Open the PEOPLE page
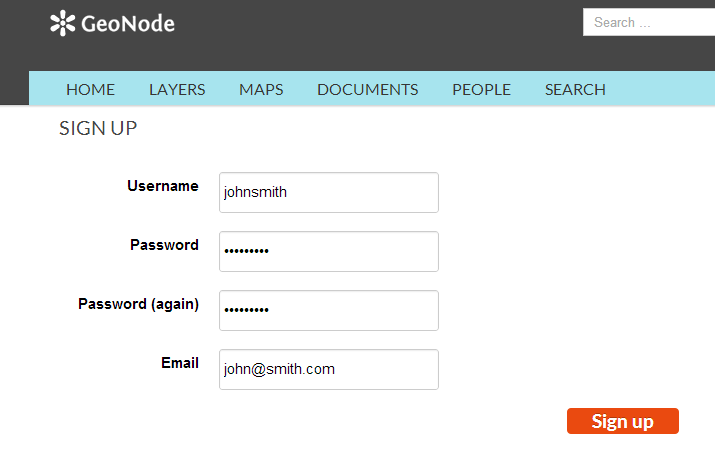 (x=481, y=89)
